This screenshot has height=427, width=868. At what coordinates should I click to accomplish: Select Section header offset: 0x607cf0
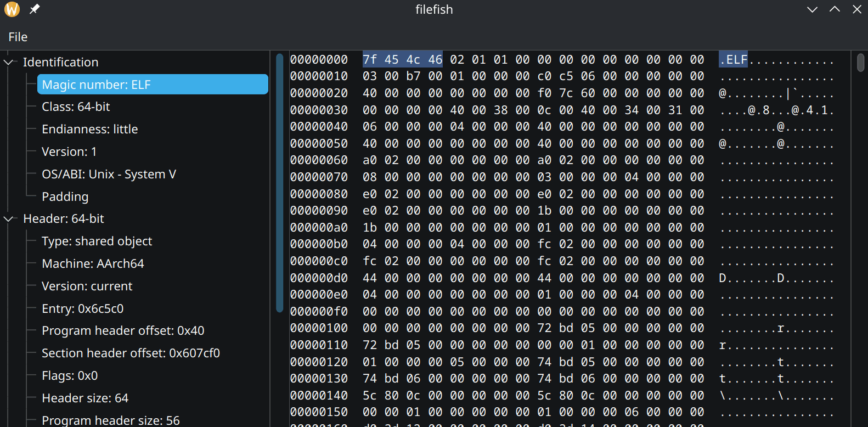pos(131,353)
